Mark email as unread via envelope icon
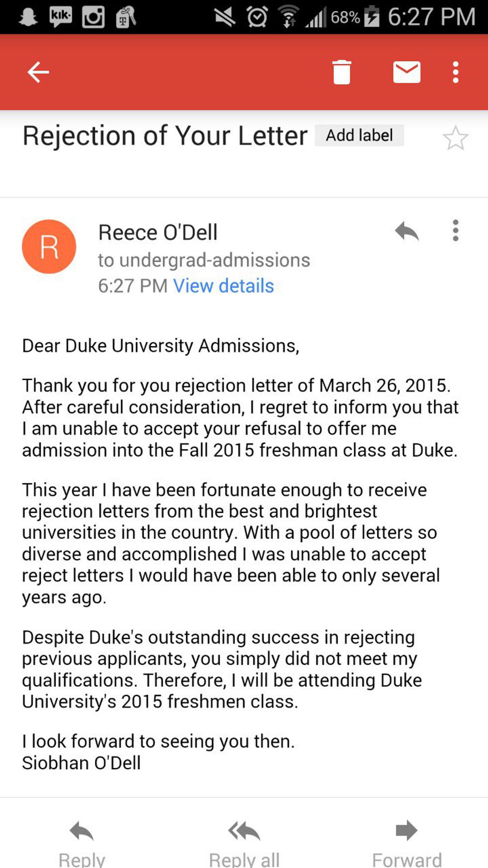 click(x=406, y=72)
